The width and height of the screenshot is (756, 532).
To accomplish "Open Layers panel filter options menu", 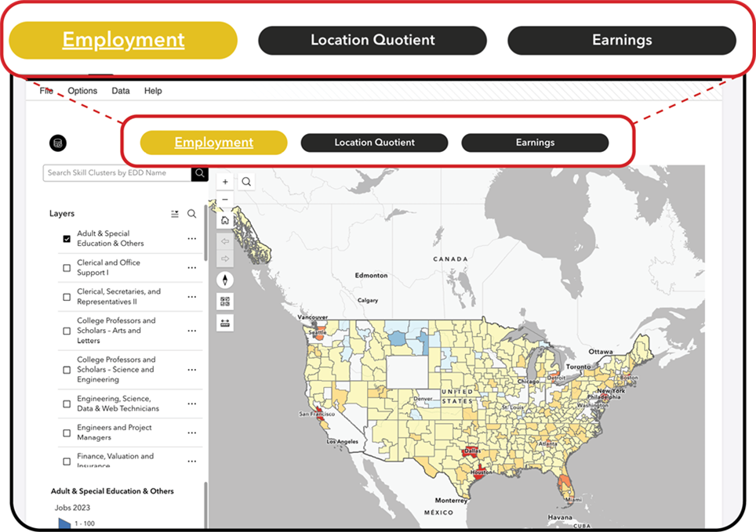I will [175, 214].
